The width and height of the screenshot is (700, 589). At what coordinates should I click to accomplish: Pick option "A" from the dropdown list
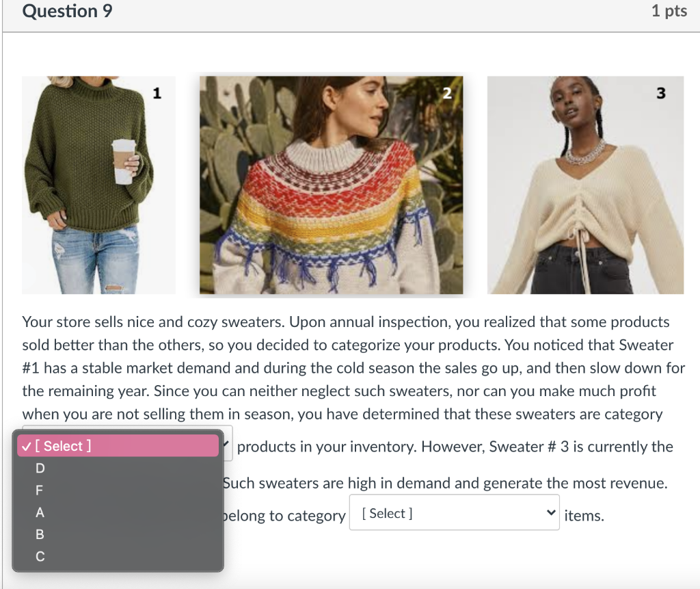39,512
